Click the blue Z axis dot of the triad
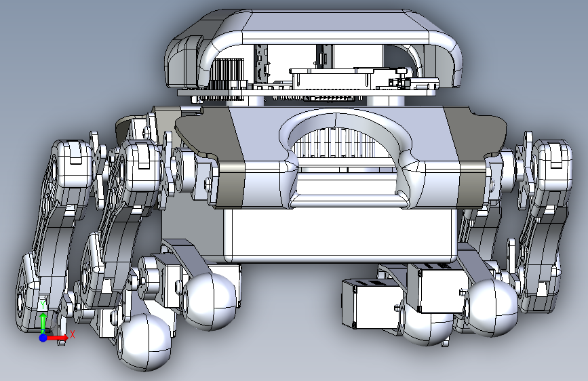The height and width of the screenshot is (381, 588). [x=43, y=338]
